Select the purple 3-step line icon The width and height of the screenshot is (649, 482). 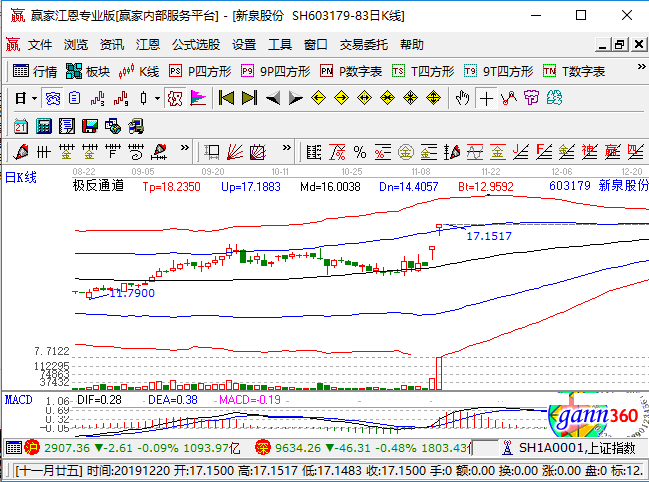[97, 98]
